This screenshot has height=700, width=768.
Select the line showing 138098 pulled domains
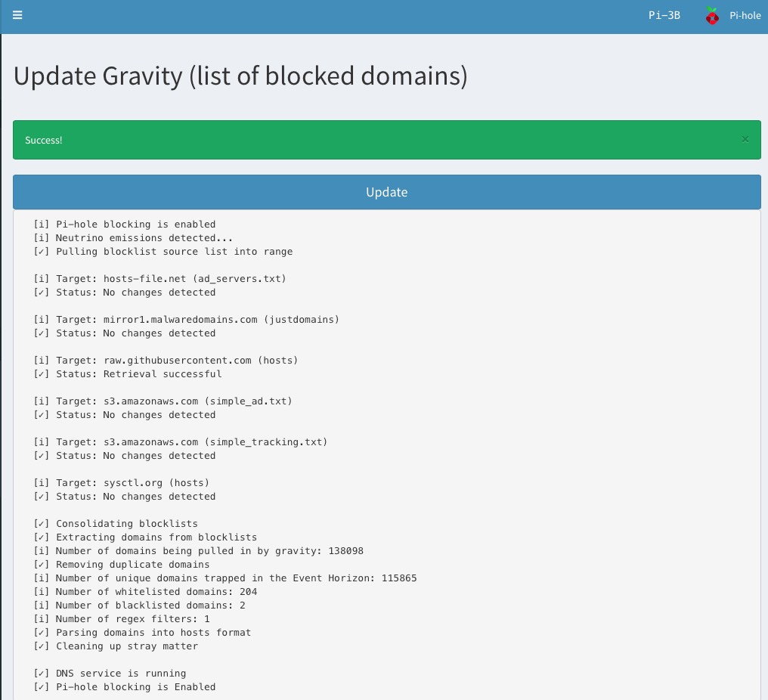198,550
